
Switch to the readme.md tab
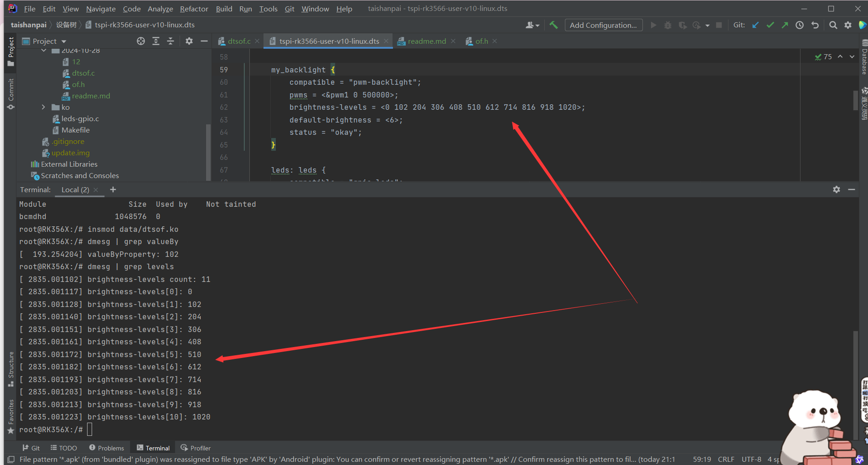click(x=426, y=41)
